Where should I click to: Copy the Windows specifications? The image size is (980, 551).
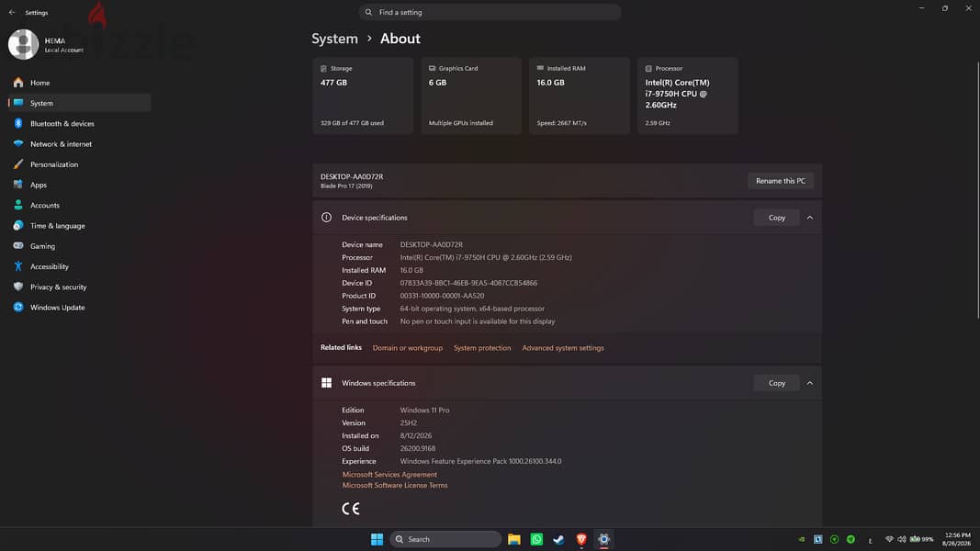776,383
